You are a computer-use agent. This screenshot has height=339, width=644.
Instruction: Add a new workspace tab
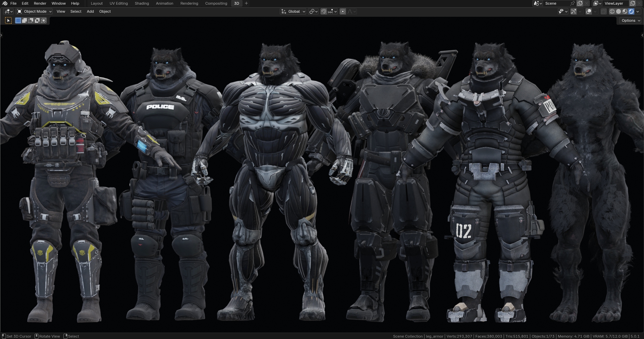pyautogui.click(x=246, y=3)
